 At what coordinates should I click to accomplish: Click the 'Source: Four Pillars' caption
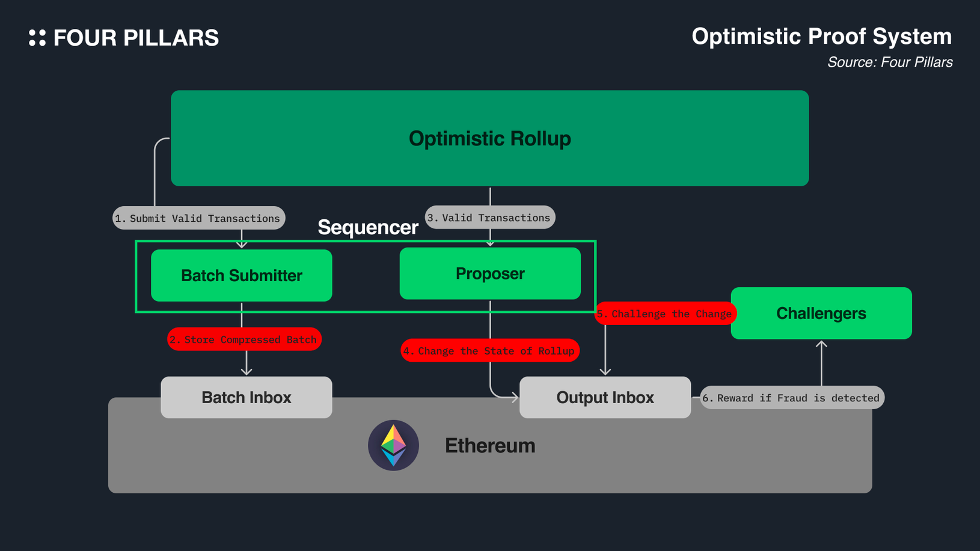pyautogui.click(x=889, y=62)
